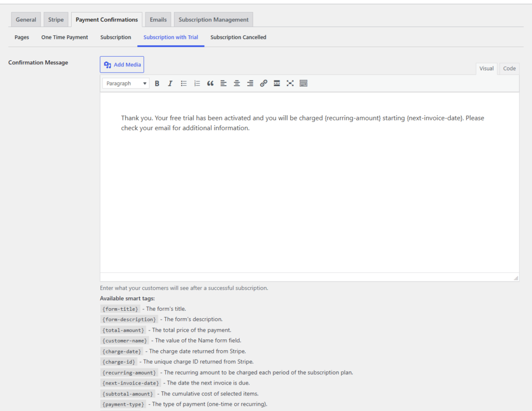This screenshot has height=411, width=532.
Task: Toggle bold formatting in the editor toolbar
Action: tap(157, 84)
